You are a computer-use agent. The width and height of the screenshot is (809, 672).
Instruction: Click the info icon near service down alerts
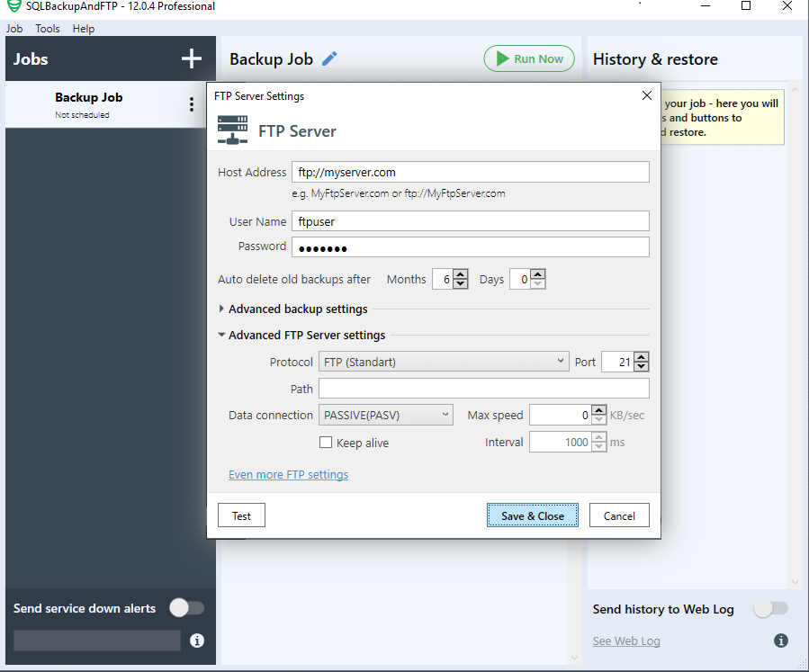195,641
